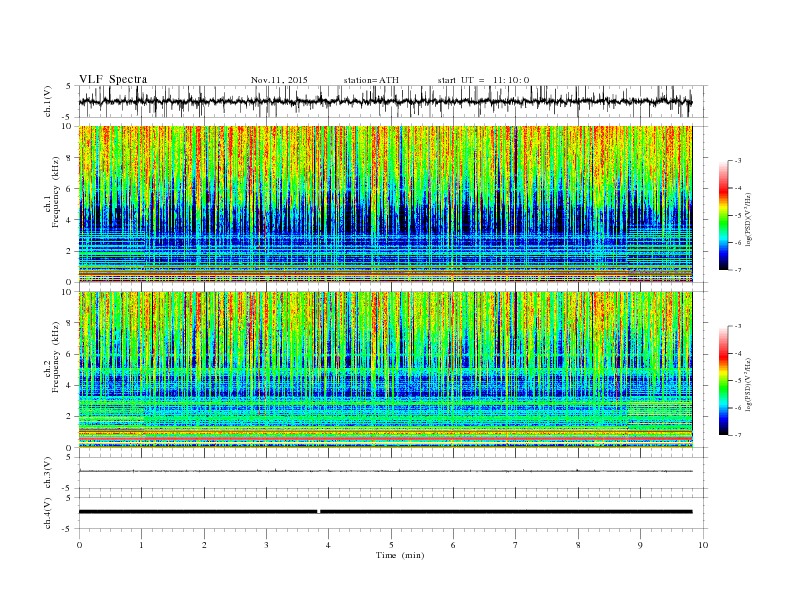
Task: Click the "start UT = 11:10:0" text
Action: (483, 80)
